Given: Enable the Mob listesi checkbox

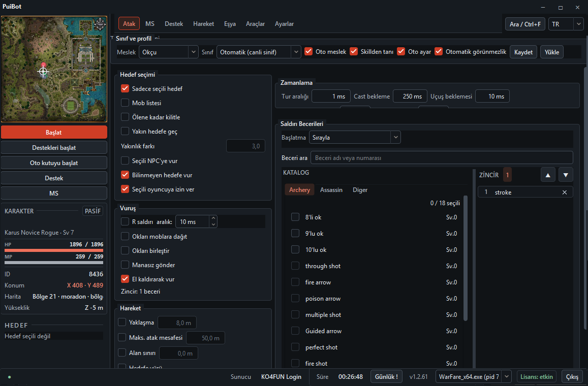Looking at the screenshot, I should [x=125, y=103].
